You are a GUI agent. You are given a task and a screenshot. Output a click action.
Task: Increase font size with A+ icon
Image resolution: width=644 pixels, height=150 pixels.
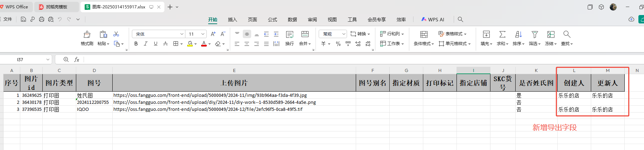pos(213,34)
